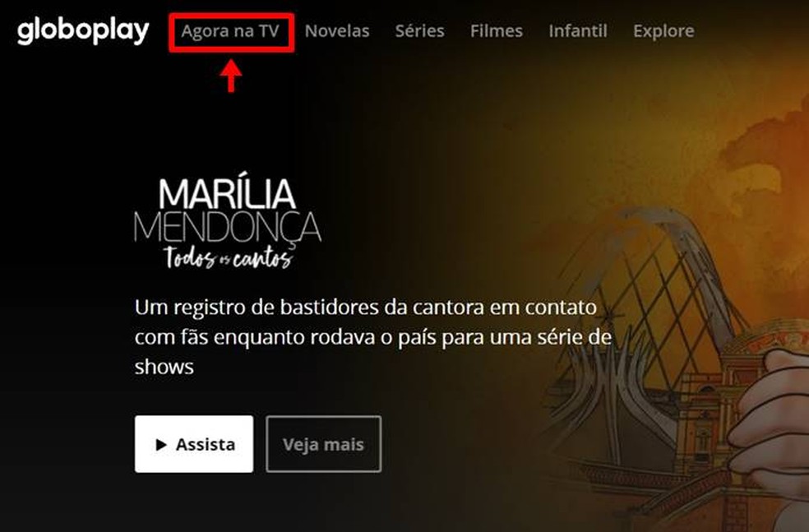This screenshot has width=809, height=532.
Task: Click the word MENDONÇA in the title
Action: pyautogui.click(x=228, y=226)
